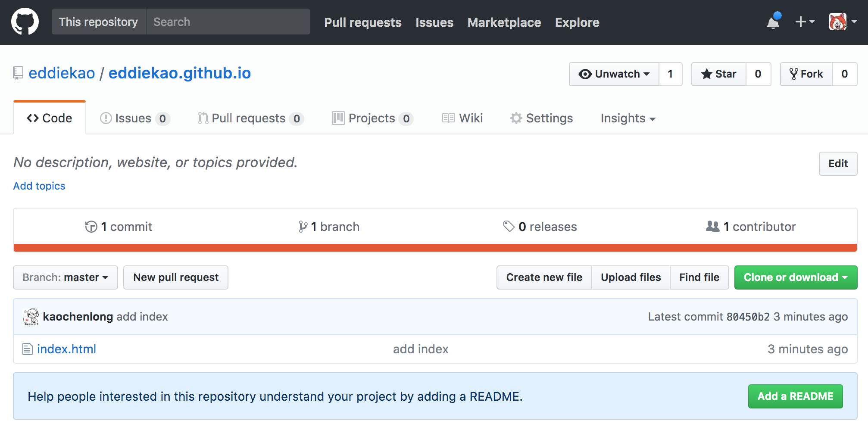Toggle watching with the Unwatch button
The width and height of the screenshot is (868, 430).
[x=614, y=74]
